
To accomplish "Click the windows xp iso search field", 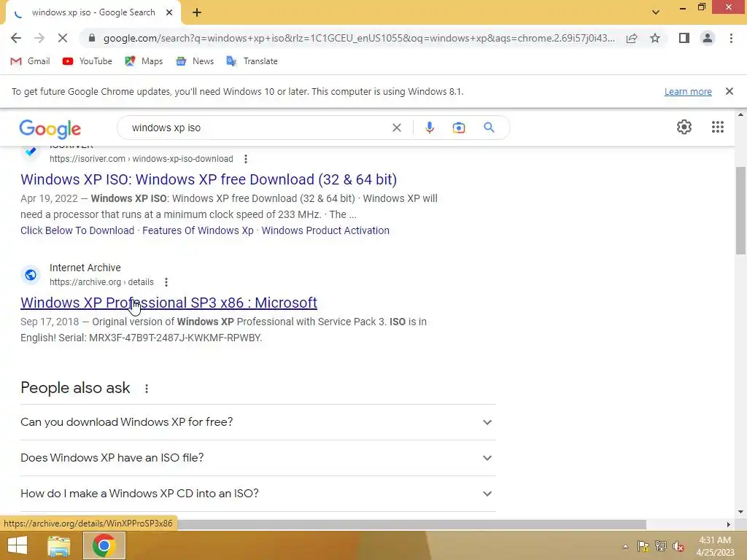I will point(258,128).
